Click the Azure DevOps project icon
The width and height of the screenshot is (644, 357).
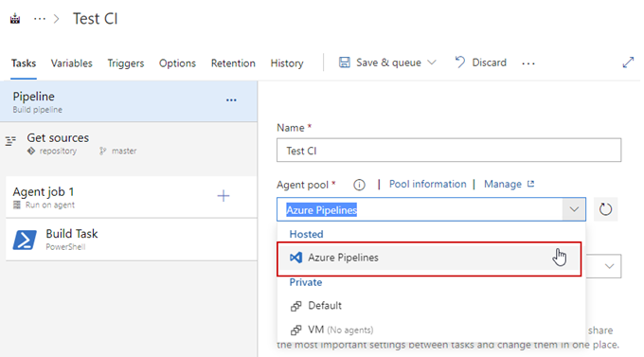pos(15,19)
